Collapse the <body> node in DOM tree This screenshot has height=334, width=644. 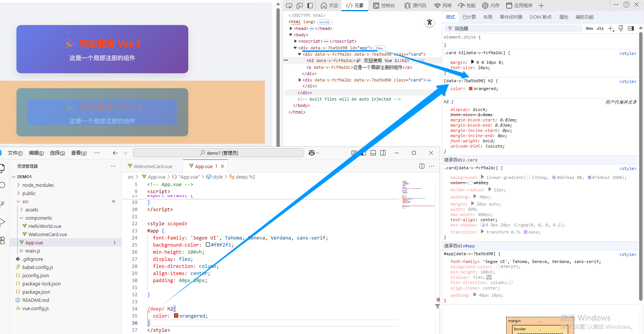pyautogui.click(x=291, y=35)
